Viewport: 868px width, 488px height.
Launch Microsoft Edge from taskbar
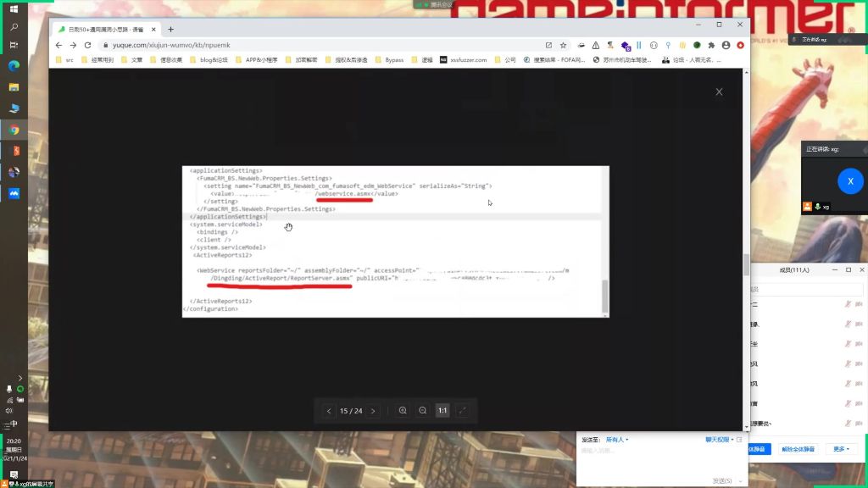point(14,66)
